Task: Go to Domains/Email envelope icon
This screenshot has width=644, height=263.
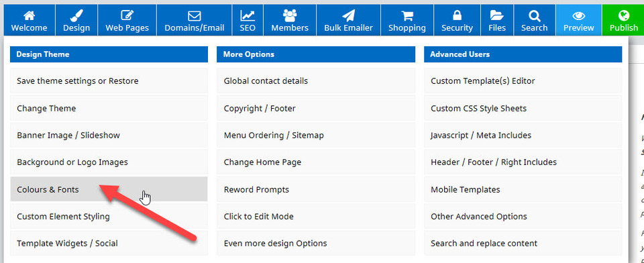Action: 195,16
